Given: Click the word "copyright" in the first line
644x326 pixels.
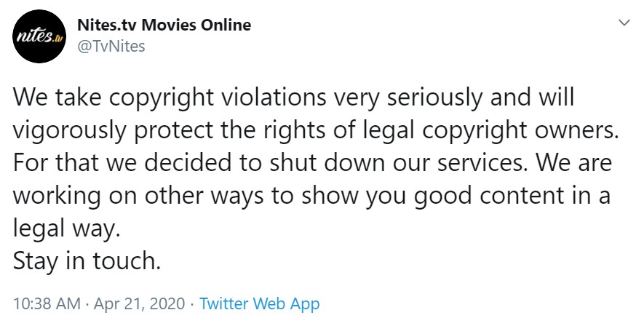Looking at the screenshot, I should [x=162, y=98].
